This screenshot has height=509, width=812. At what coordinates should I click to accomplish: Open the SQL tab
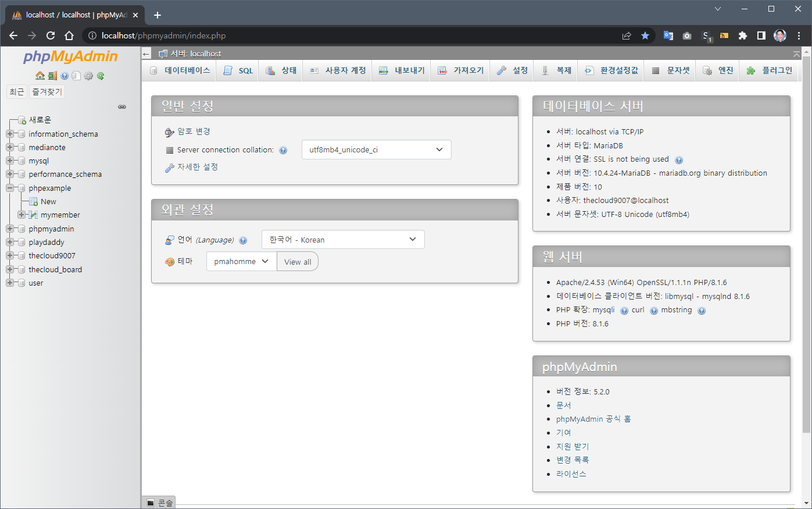pyautogui.click(x=238, y=70)
